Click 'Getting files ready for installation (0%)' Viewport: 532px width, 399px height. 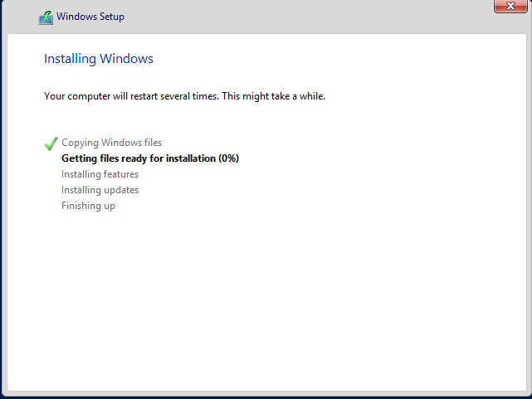pos(150,158)
